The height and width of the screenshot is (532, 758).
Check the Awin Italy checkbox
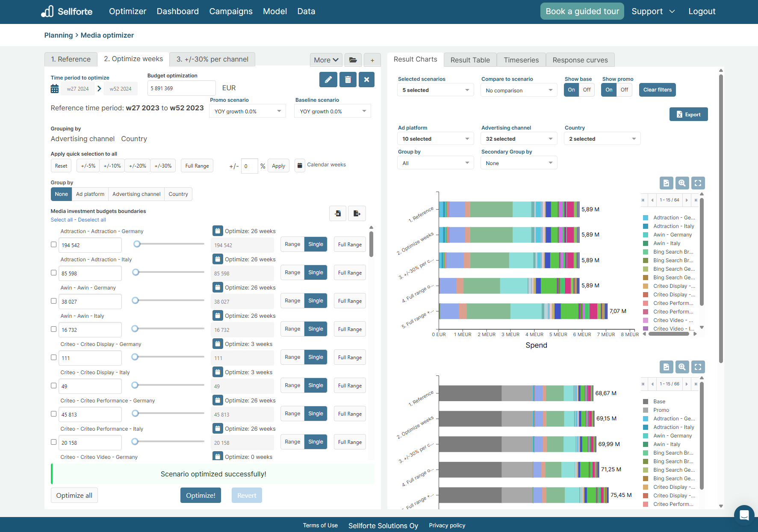[53, 329]
